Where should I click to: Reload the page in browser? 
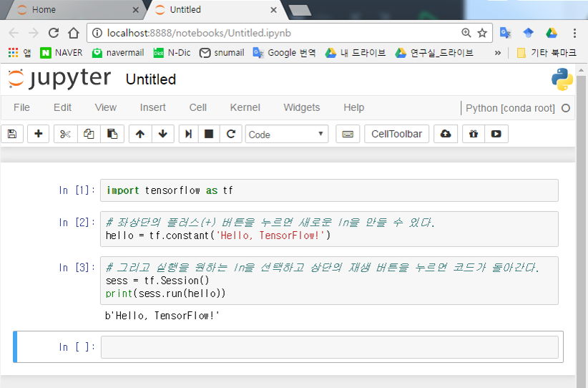(54, 33)
